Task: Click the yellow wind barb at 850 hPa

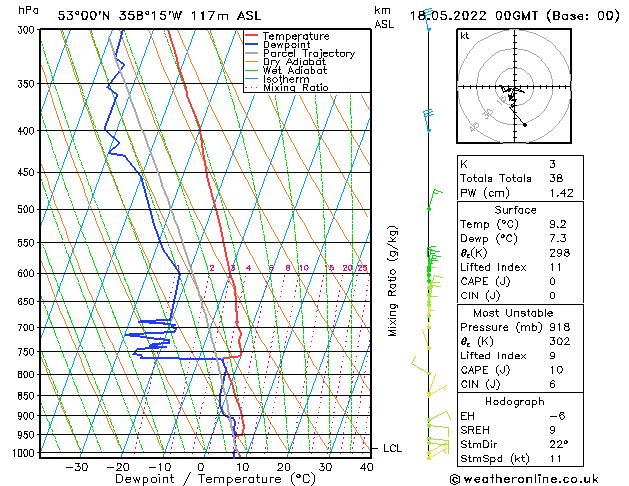Action: tap(437, 391)
